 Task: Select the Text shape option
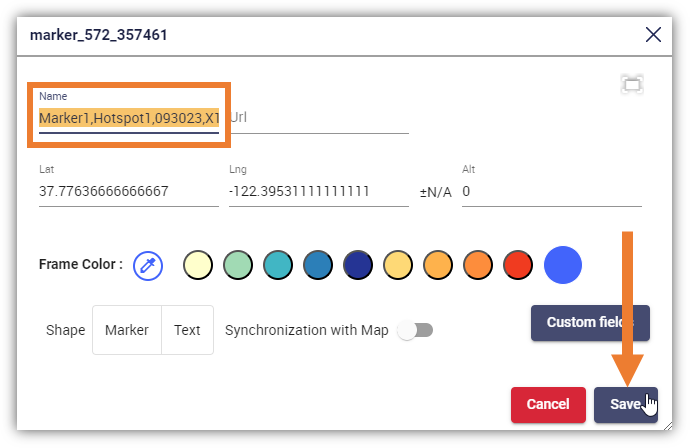click(x=187, y=330)
